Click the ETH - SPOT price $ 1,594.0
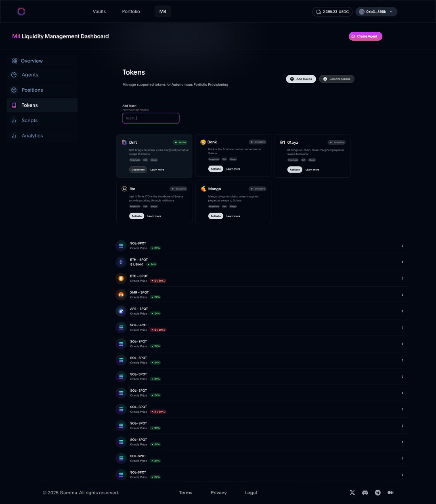Image resolution: width=436 pixels, height=504 pixels. [137, 265]
